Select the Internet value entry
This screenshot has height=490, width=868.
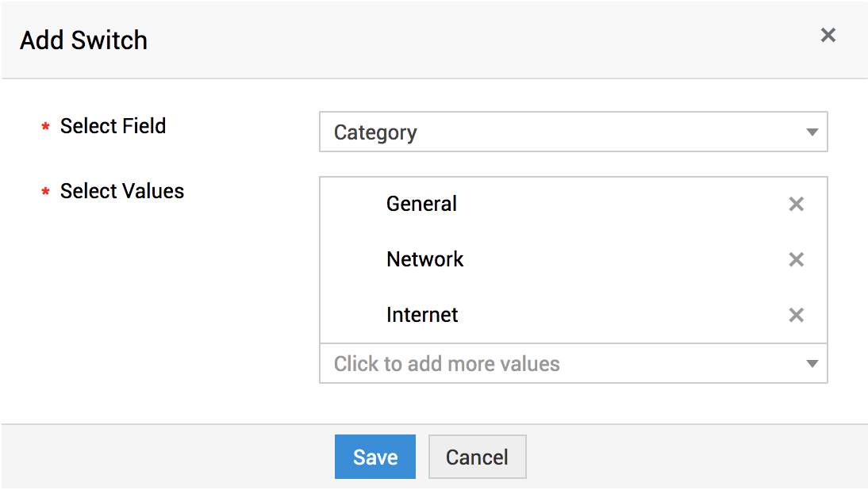point(422,315)
